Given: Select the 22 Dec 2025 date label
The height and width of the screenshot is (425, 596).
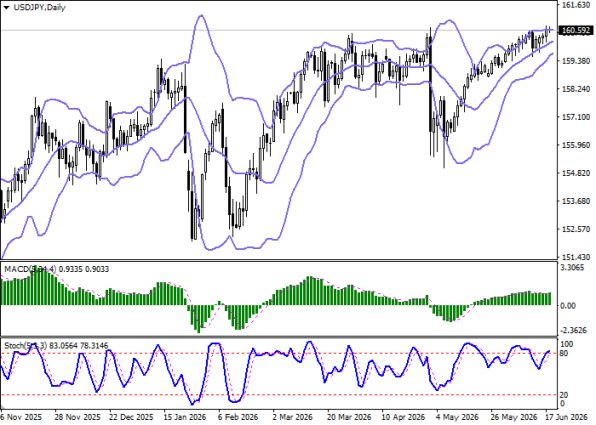Looking at the screenshot, I should pos(132,417).
